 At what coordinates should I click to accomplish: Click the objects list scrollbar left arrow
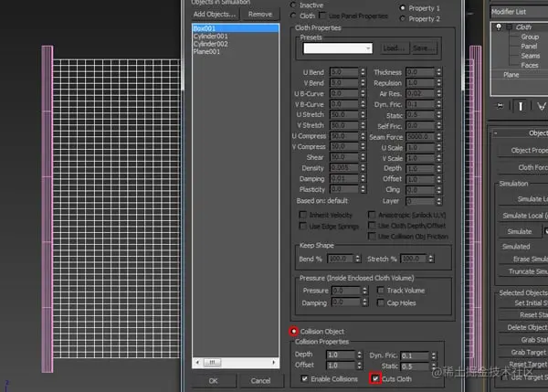pyautogui.click(x=197, y=363)
